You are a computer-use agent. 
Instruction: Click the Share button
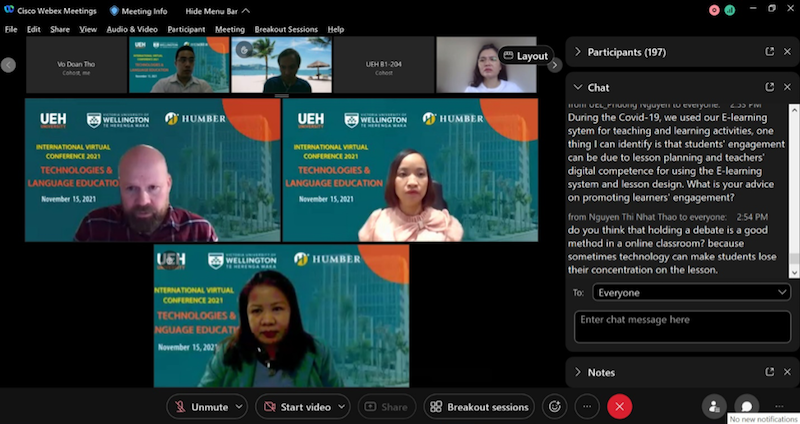[x=387, y=407]
